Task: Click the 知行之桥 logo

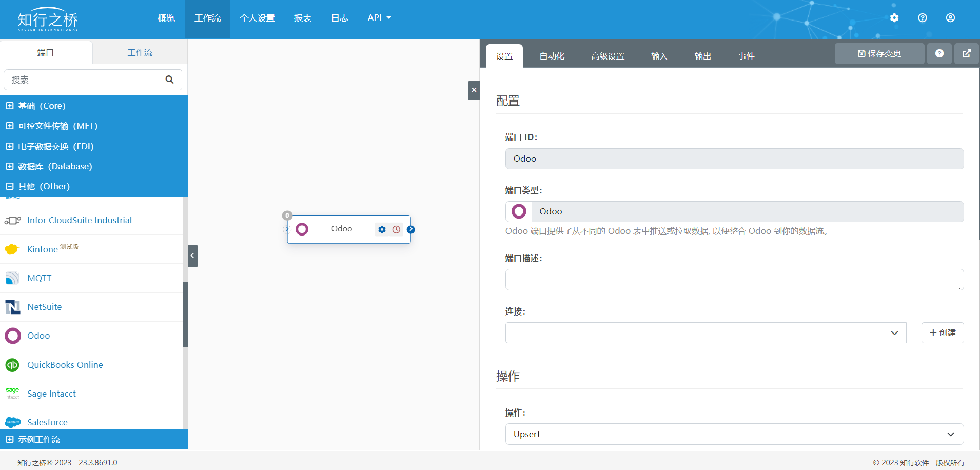Action: 48,19
